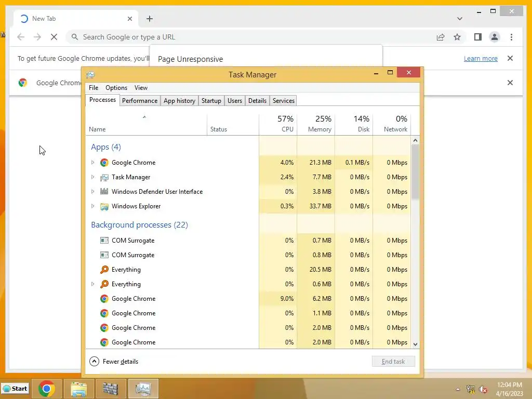Viewport: 532px width, 399px height.
Task: Click the Apps (4) group heading
Action: (x=106, y=147)
